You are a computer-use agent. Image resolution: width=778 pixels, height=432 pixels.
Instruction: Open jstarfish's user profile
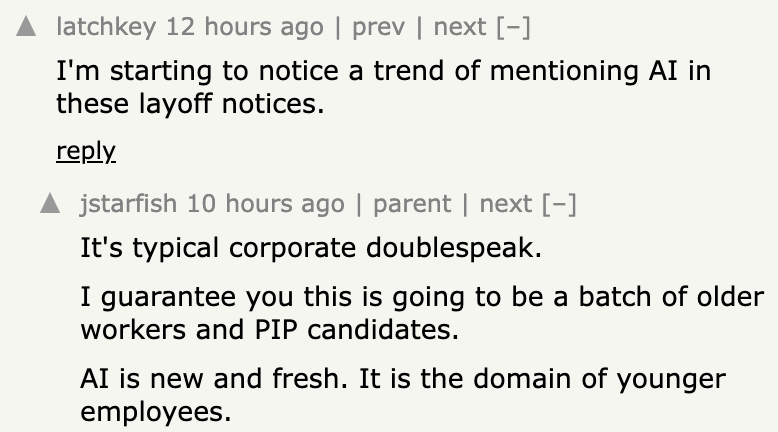click(129, 204)
